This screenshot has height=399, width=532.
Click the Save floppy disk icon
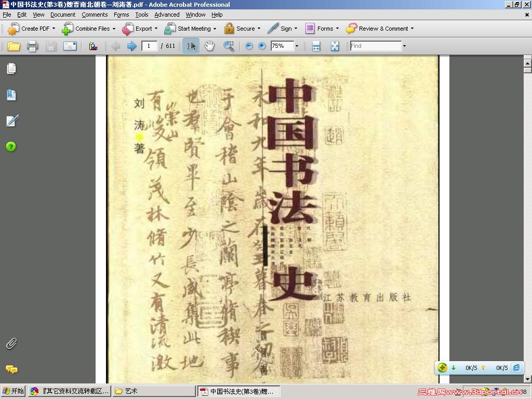pos(51,46)
